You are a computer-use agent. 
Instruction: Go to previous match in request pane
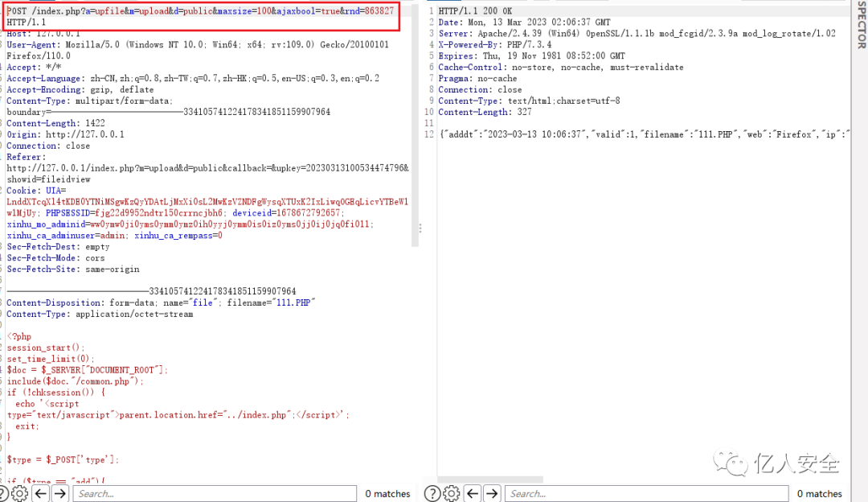pyautogui.click(x=41, y=493)
